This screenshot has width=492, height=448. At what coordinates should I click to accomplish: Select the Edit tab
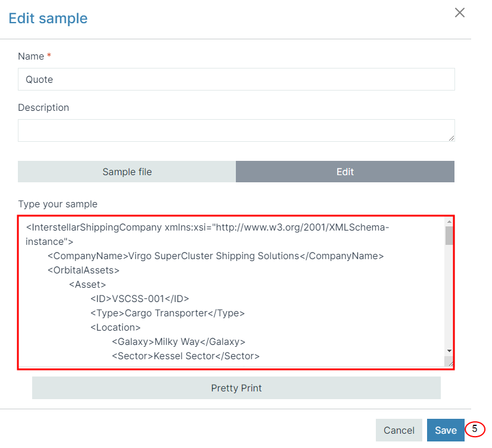pos(345,172)
